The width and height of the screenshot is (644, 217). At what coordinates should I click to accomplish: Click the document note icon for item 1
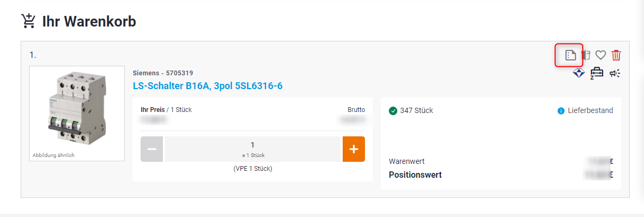click(x=571, y=55)
